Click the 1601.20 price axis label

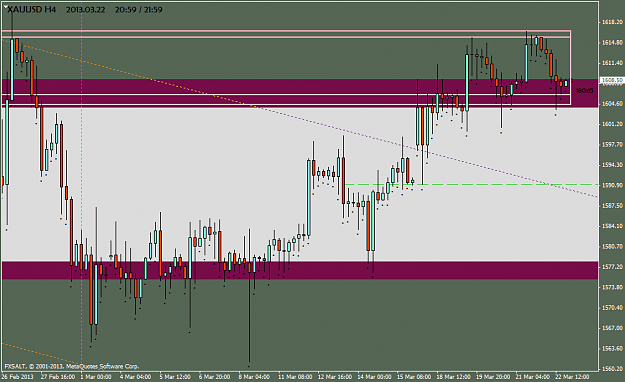point(612,124)
